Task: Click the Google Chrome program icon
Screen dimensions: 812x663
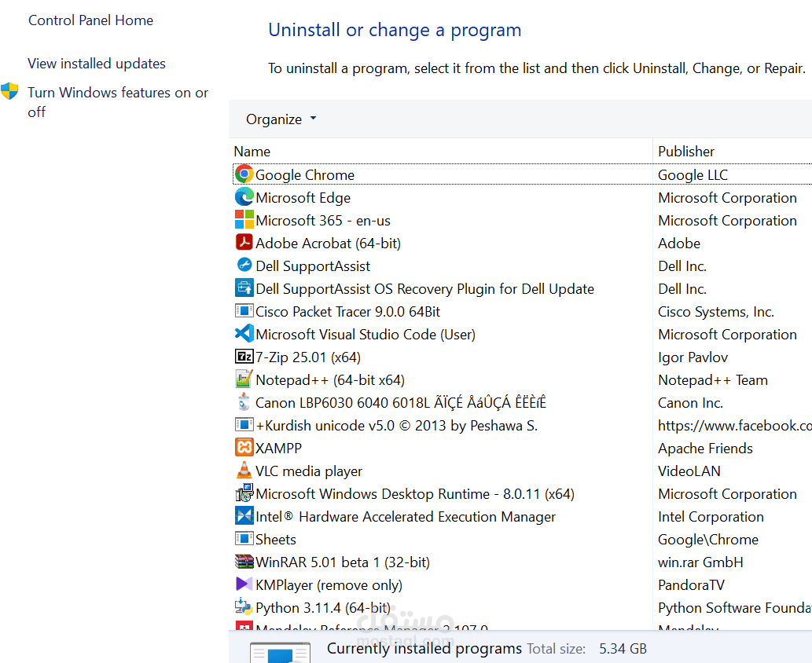Action: [x=244, y=174]
